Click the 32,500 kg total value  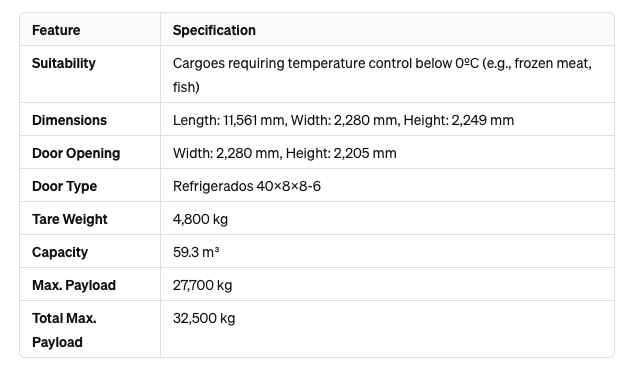pyautogui.click(x=204, y=318)
